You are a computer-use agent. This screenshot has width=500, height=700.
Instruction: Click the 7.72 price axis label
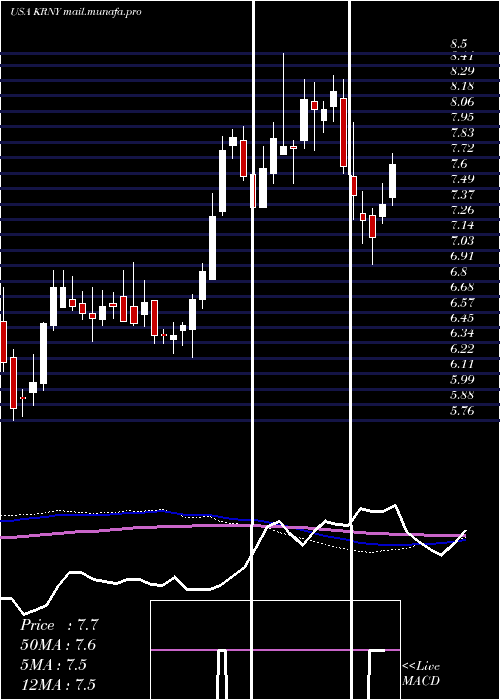462,148
